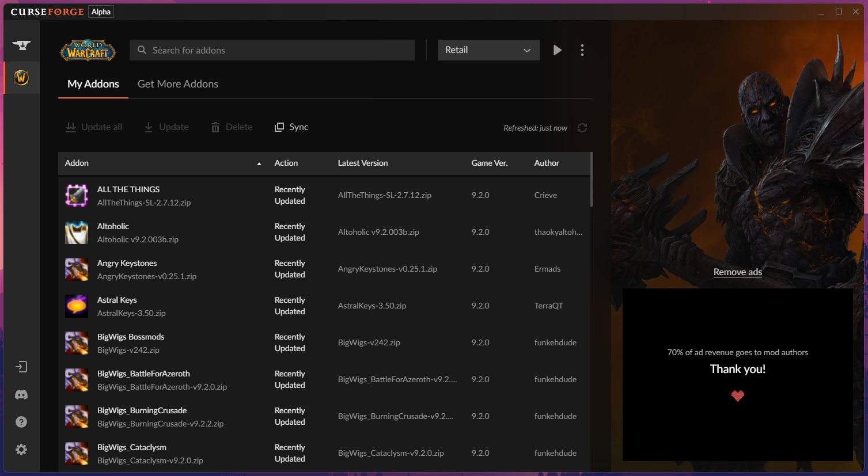This screenshot has width=868, height=476.
Task: Click AstralKeys-3.50.zip in Latest Version column
Action: pyautogui.click(x=372, y=306)
